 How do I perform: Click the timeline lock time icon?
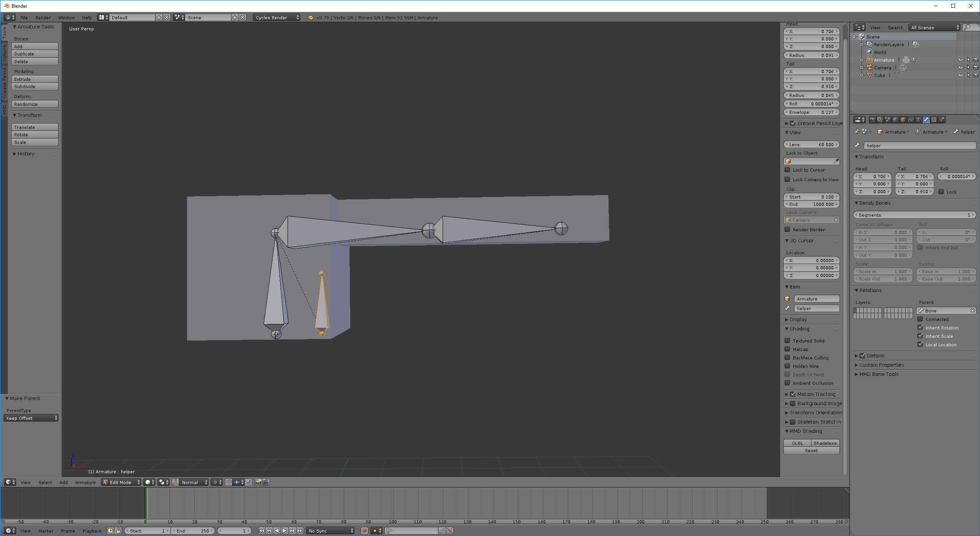[x=119, y=531]
